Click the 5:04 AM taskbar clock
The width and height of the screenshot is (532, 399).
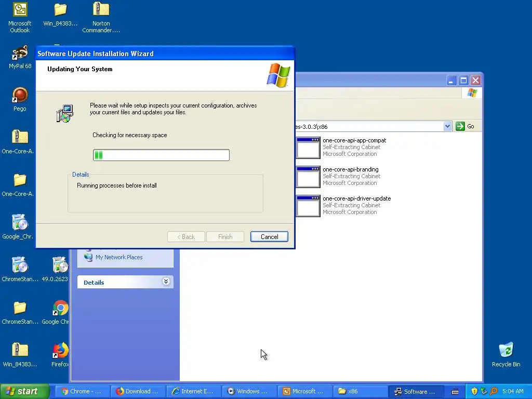513,391
